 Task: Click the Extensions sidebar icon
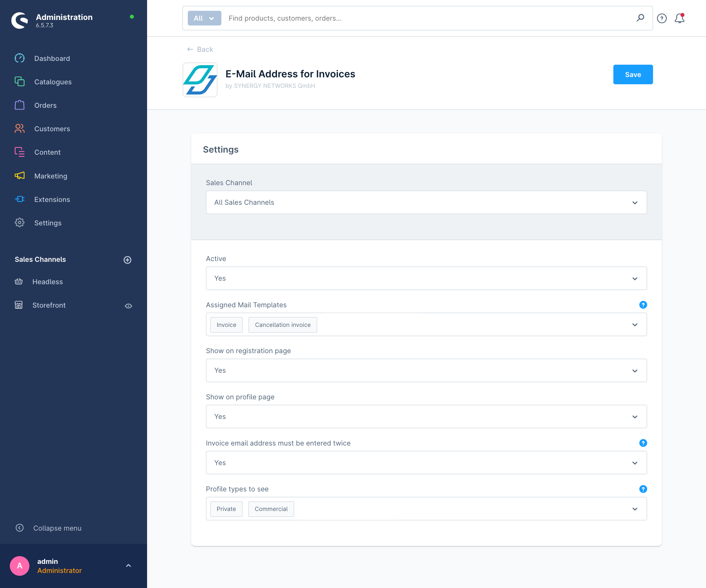pos(19,199)
